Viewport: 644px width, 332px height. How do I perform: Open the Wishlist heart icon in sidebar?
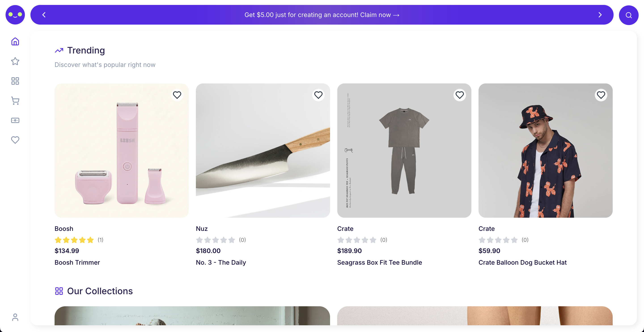pyautogui.click(x=15, y=140)
